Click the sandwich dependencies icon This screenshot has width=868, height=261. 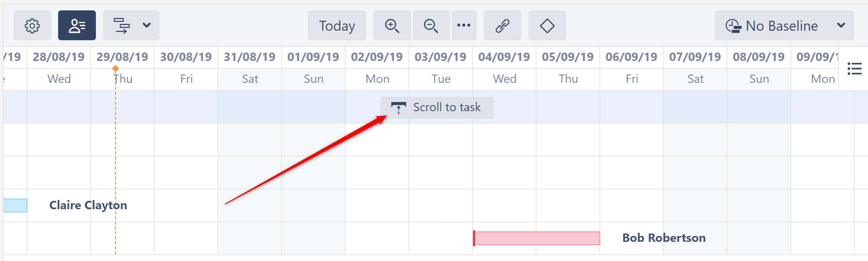pyautogui.click(x=121, y=25)
